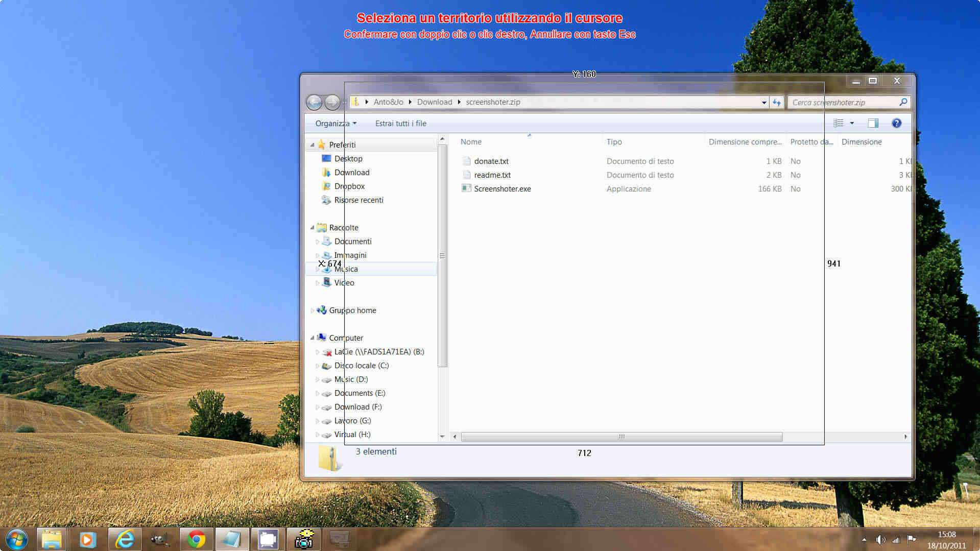Launch Windows Media Player from the taskbar
Screen dimensions: 980x551
click(x=87, y=539)
